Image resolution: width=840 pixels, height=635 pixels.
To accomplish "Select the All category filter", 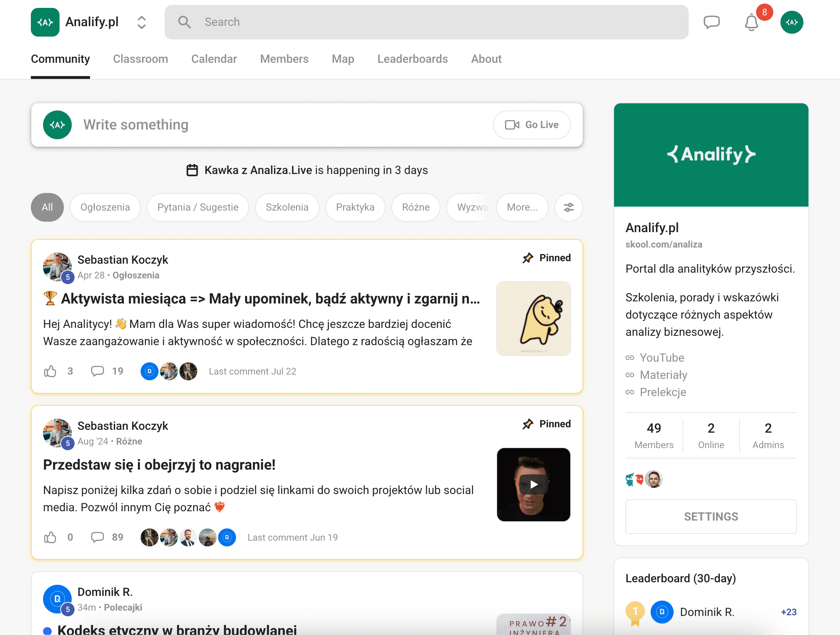I will (x=47, y=207).
